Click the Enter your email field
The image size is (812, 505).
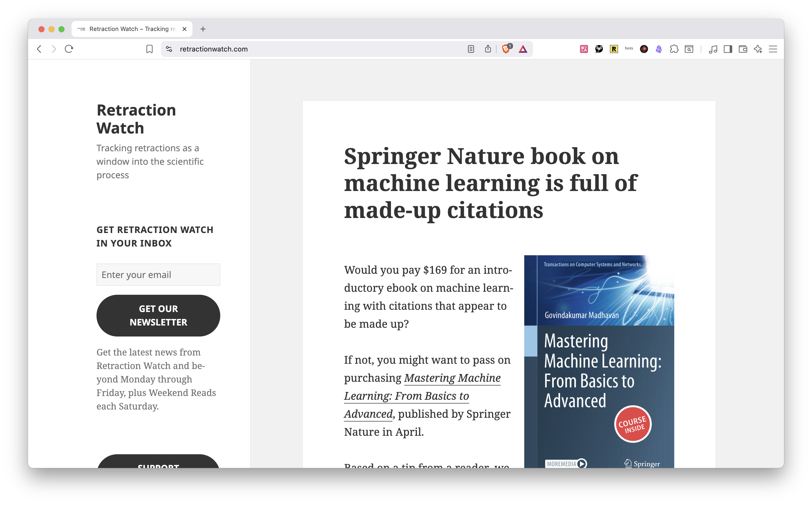[158, 274]
